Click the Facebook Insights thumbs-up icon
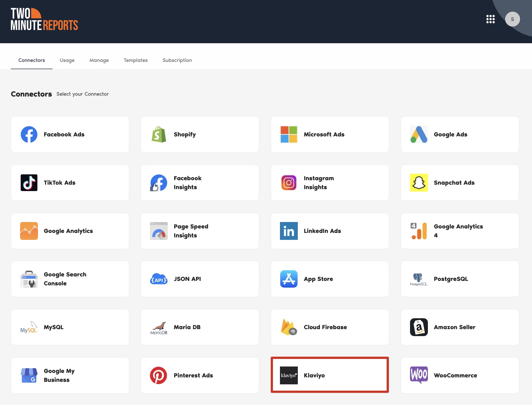532x405 pixels. point(159,183)
